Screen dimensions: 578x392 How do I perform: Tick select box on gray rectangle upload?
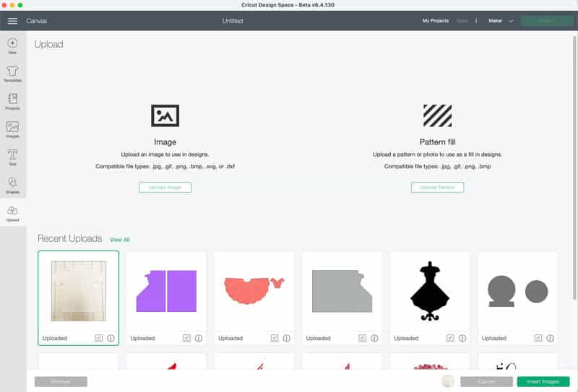pyautogui.click(x=363, y=338)
